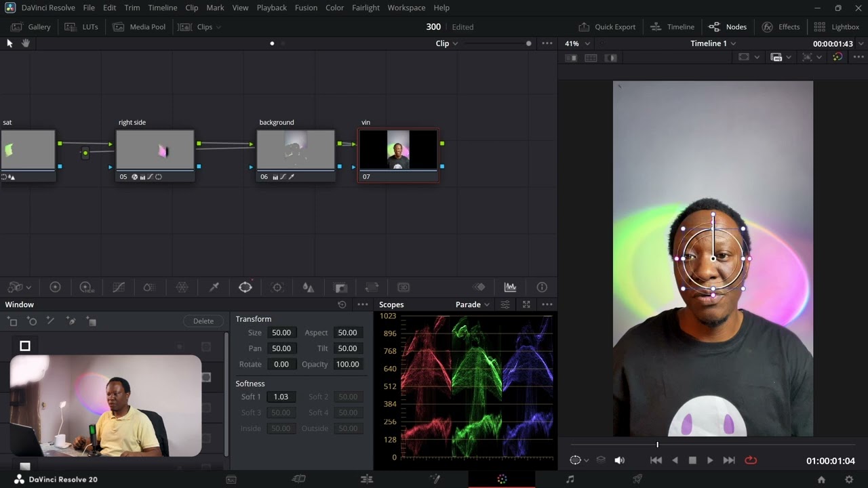Image resolution: width=868 pixels, height=488 pixels.
Task: Open the Keyframes panel icon
Action: click(479, 287)
